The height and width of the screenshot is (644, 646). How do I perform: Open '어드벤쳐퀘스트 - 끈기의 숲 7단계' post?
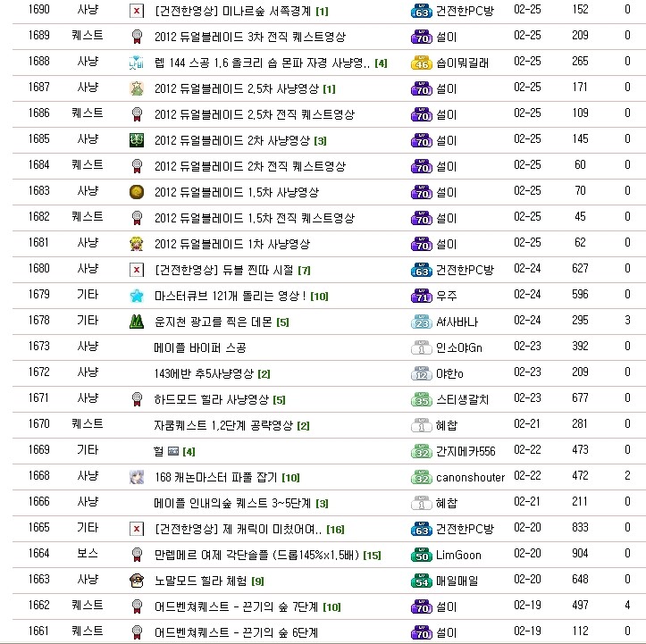[236, 606]
